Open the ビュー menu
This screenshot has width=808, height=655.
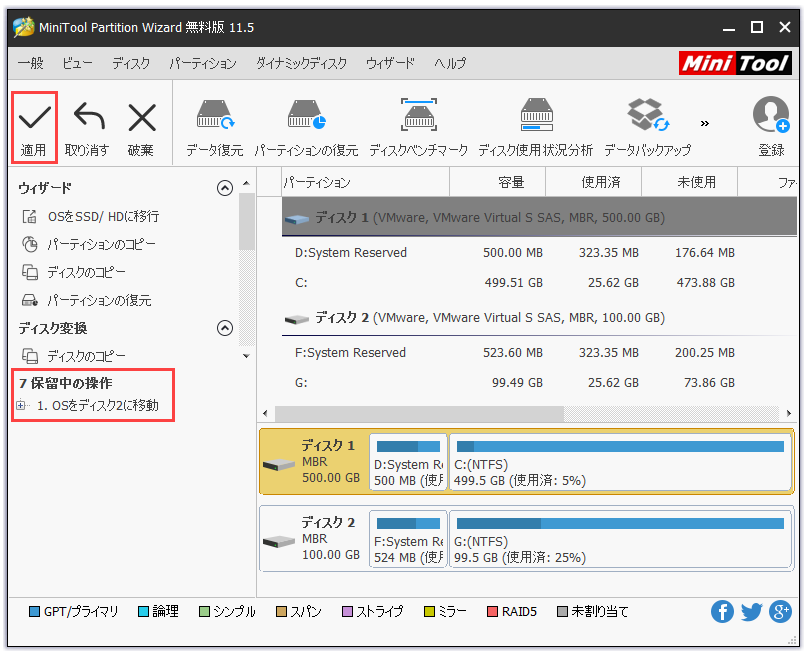click(77, 63)
